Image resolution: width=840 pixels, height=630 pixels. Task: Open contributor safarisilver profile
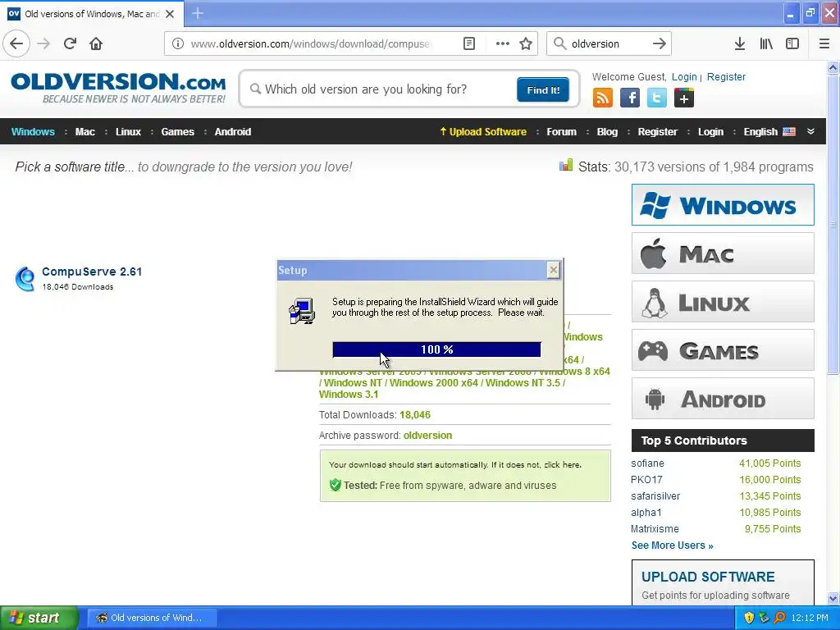[655, 496]
